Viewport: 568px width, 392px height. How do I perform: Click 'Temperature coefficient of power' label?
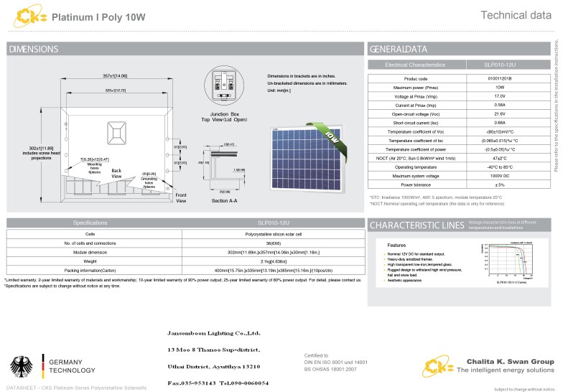[x=416, y=149]
